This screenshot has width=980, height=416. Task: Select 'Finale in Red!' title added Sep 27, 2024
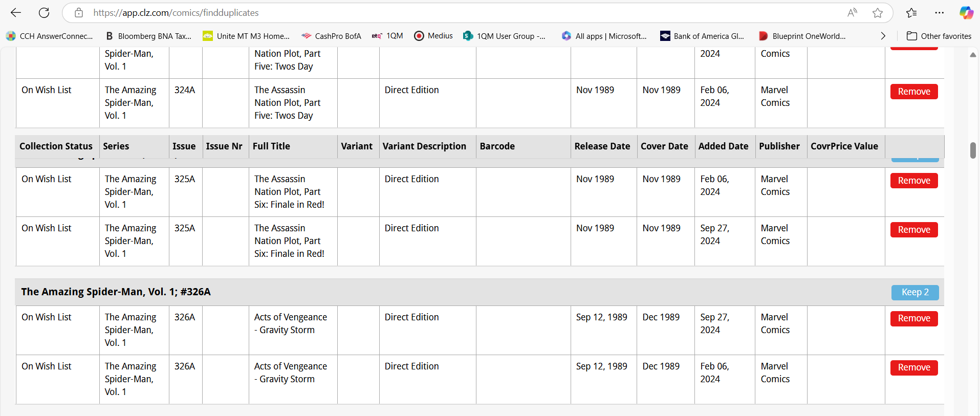289,241
